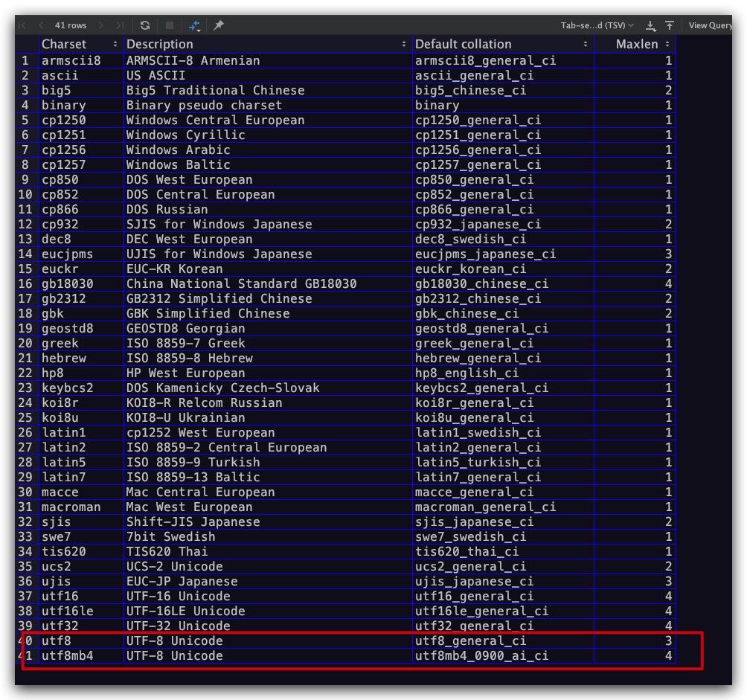
Task: Sort by the Description column header
Action: [x=268, y=45]
